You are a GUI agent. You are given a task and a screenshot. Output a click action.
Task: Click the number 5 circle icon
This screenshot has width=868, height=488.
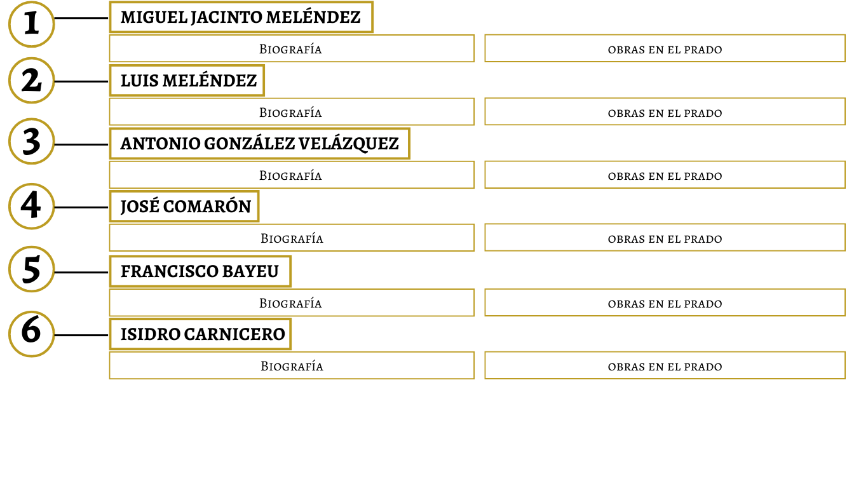(31, 269)
